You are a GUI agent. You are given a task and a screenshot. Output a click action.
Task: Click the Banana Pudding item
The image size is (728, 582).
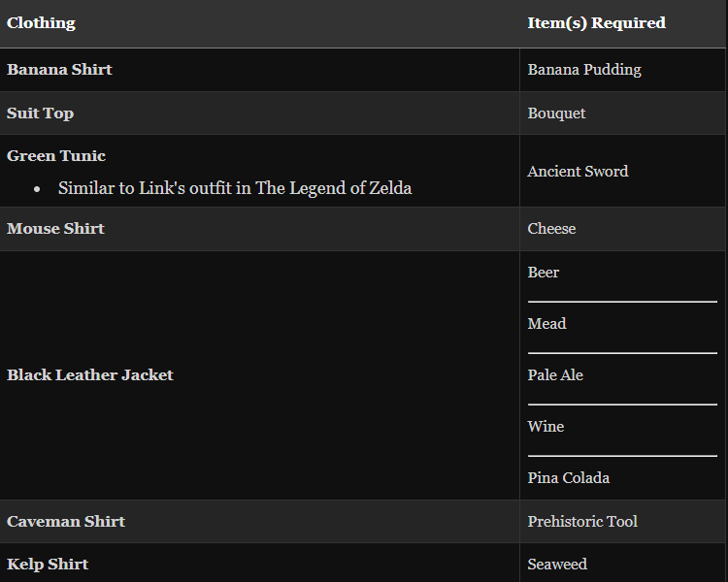(x=584, y=70)
